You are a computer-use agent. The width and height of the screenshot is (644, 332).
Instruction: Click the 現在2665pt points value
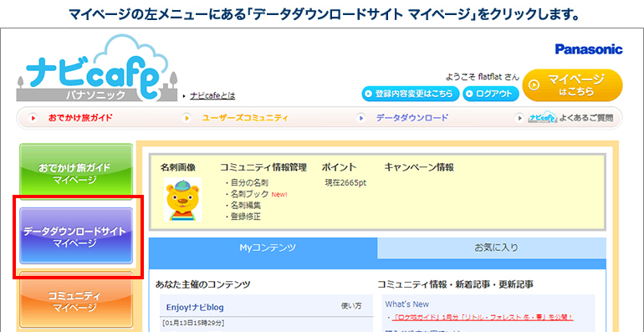coord(345,183)
